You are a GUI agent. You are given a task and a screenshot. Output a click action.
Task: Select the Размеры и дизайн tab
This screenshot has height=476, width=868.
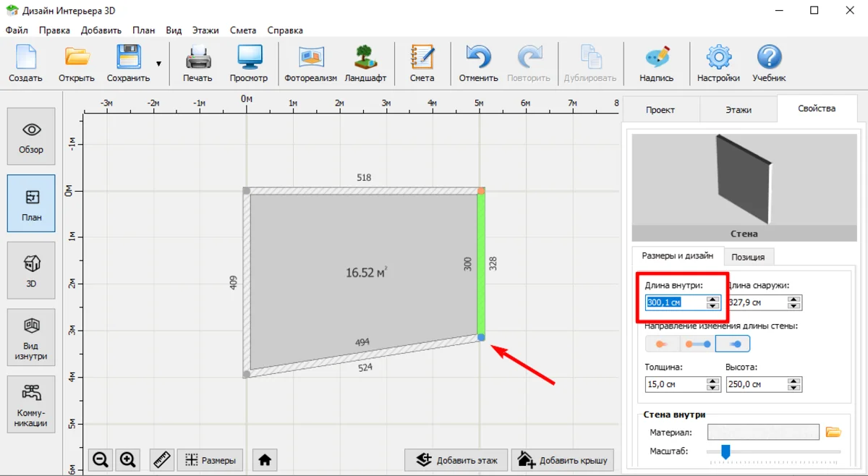(678, 255)
